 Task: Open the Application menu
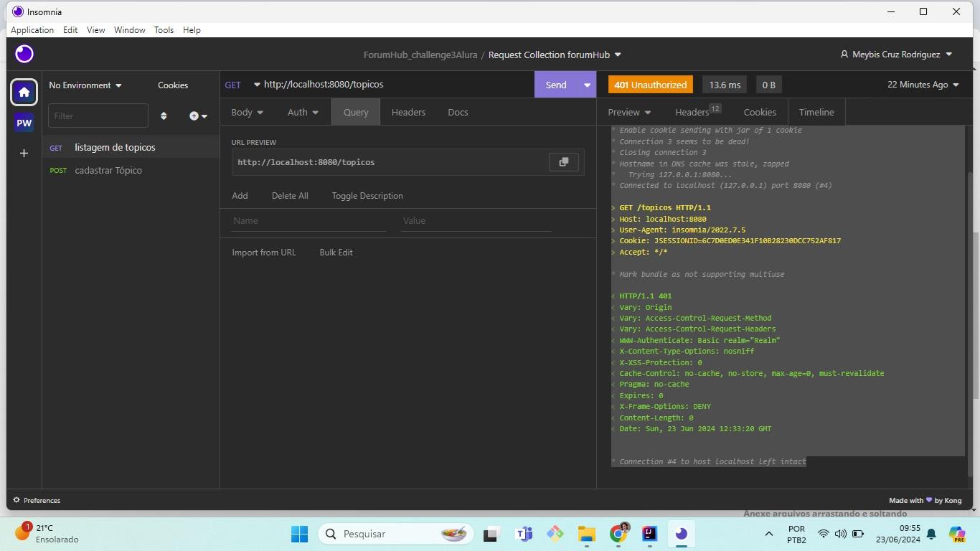pyautogui.click(x=32, y=30)
